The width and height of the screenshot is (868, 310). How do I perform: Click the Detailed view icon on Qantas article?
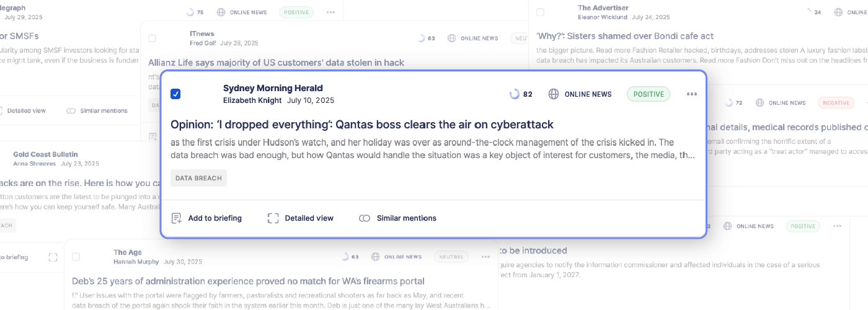coord(273,218)
